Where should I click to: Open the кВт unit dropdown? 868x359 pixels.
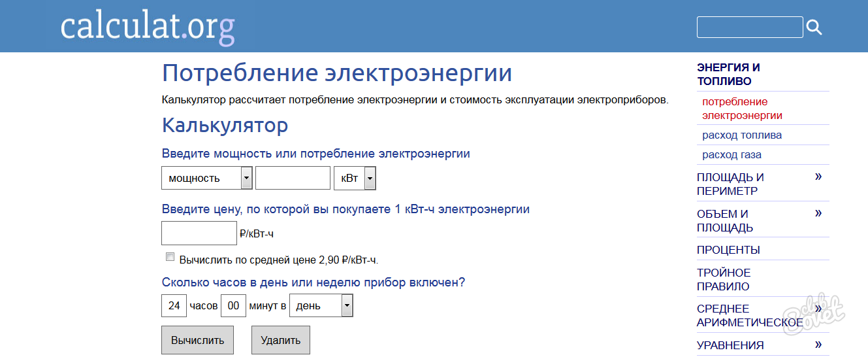click(355, 178)
